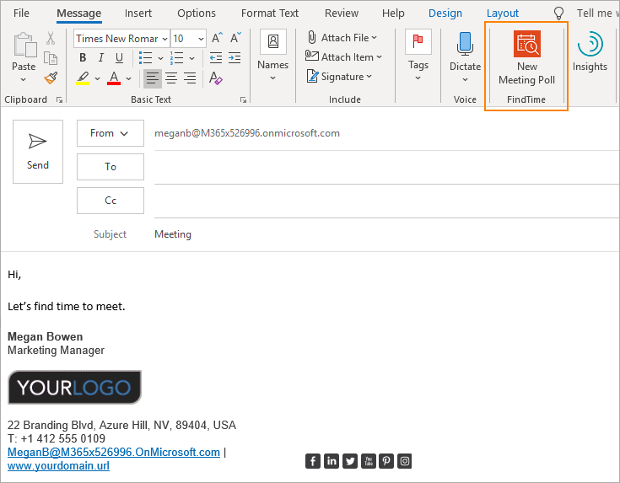The height and width of the screenshot is (483, 620).
Task: Click the LinkedIn icon in signature
Action: coord(331,461)
